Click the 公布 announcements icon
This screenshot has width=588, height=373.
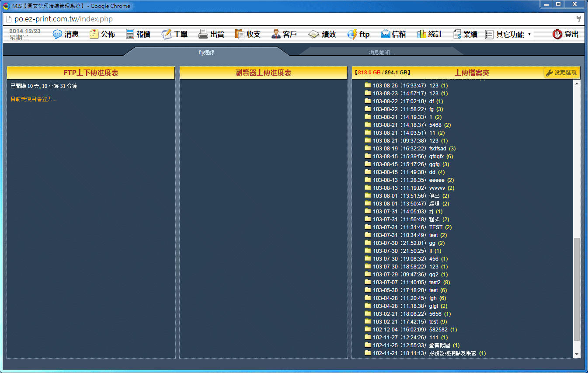94,35
